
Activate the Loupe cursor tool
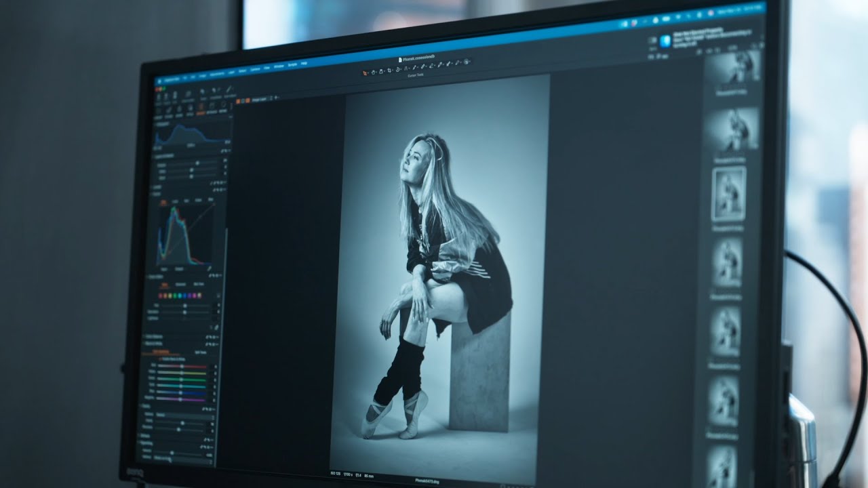point(381,72)
